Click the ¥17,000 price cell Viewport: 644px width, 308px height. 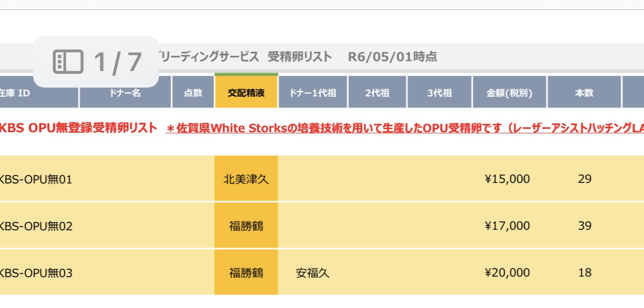click(507, 226)
